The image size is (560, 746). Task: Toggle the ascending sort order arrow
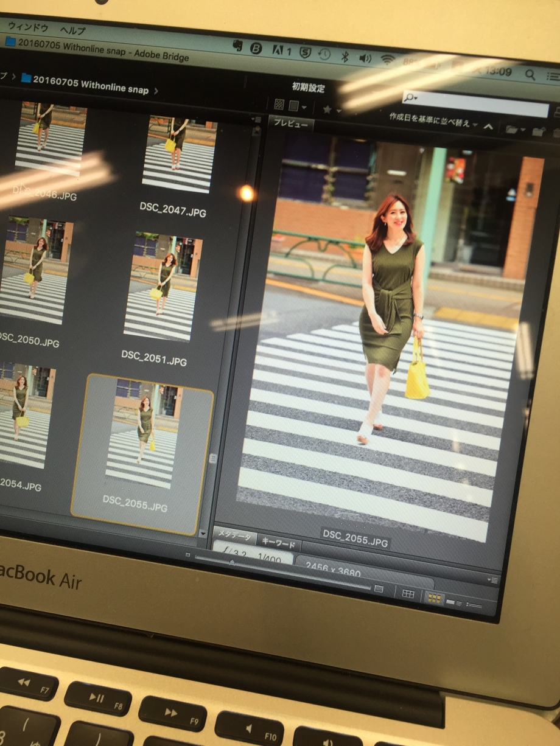(x=488, y=127)
